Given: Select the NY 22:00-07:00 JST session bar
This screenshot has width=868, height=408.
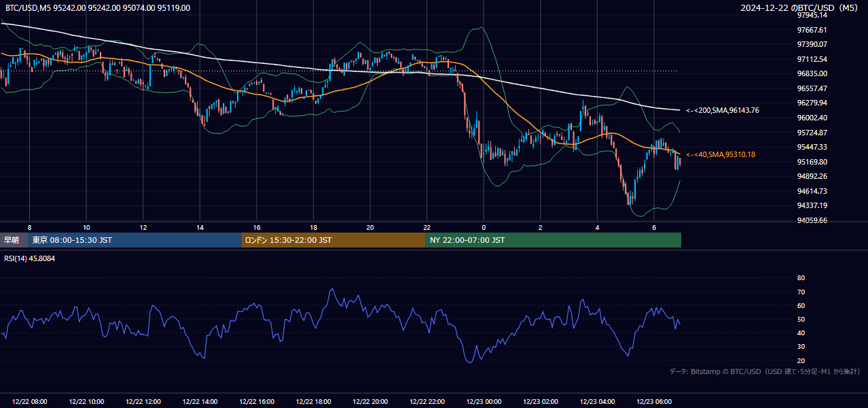Looking at the screenshot, I should coord(554,240).
